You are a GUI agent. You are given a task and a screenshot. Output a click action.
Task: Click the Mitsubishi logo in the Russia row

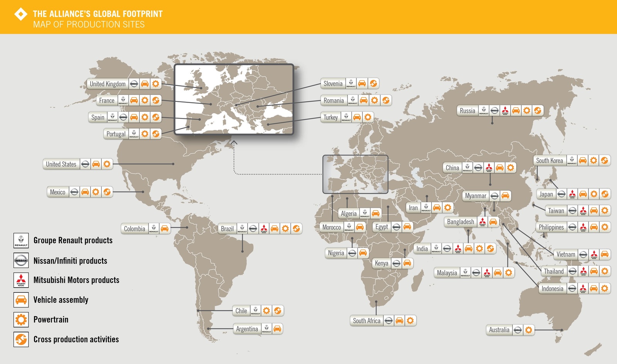point(505,111)
